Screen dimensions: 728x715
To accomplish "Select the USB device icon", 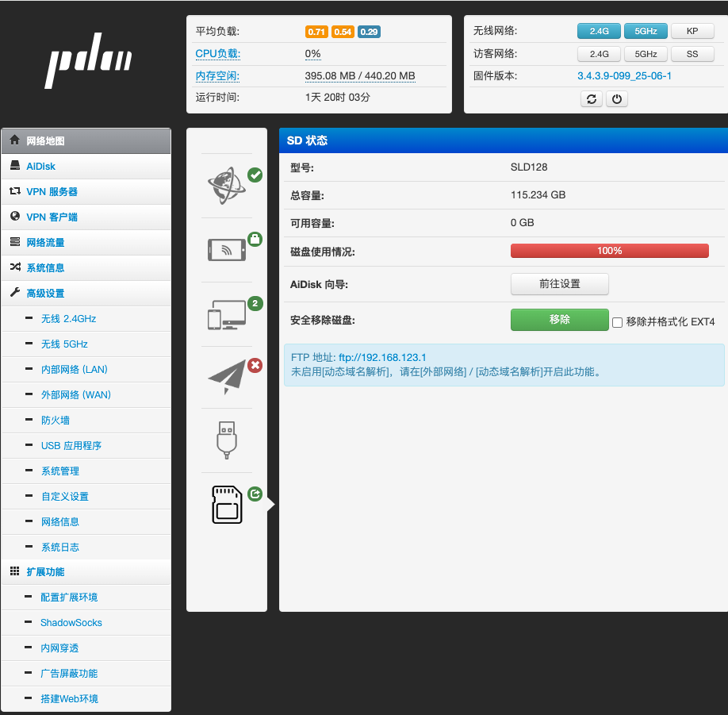I will tap(227, 440).
